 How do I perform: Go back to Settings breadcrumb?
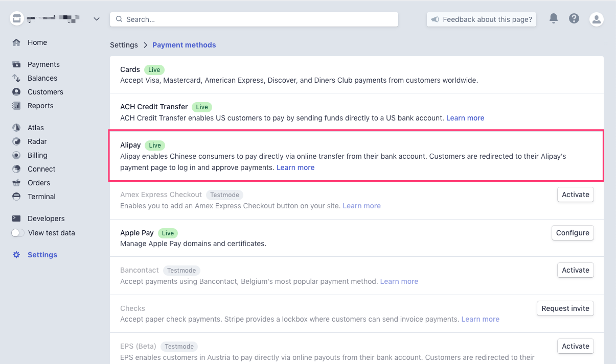click(124, 45)
